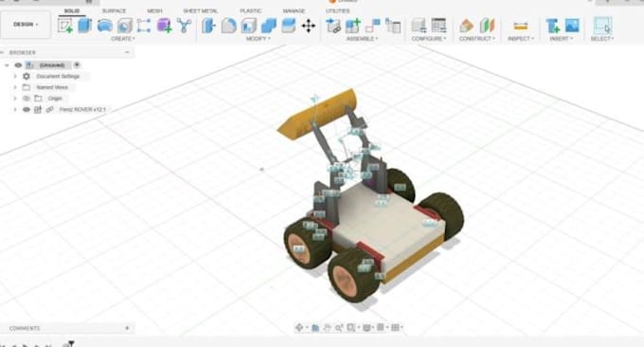The height and width of the screenshot is (347, 644).
Task: Expand the Named Views node
Action: 15,87
